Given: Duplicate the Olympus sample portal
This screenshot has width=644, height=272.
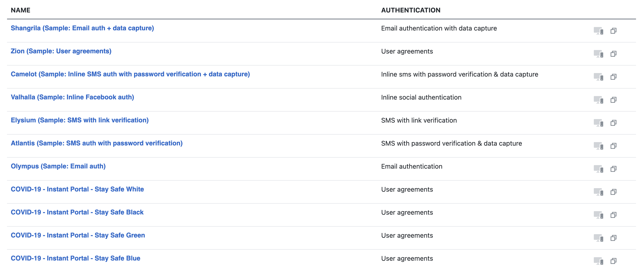Looking at the screenshot, I should (x=613, y=169).
